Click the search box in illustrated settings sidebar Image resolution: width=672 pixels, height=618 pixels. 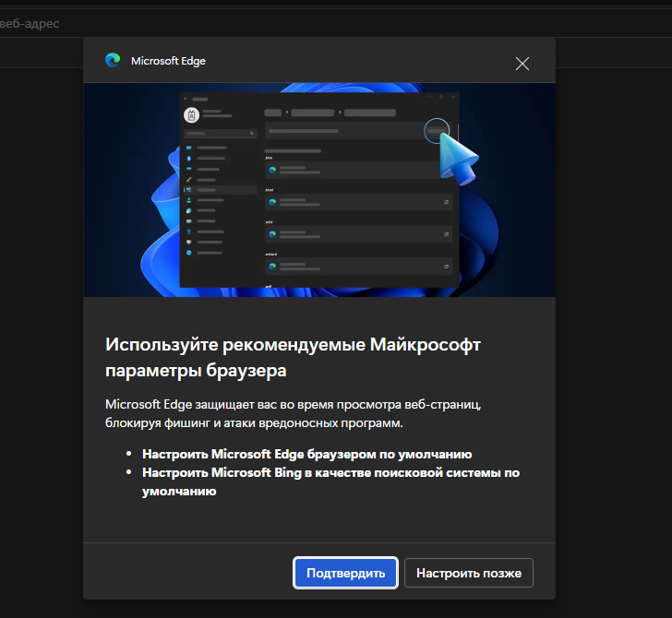[x=220, y=134]
